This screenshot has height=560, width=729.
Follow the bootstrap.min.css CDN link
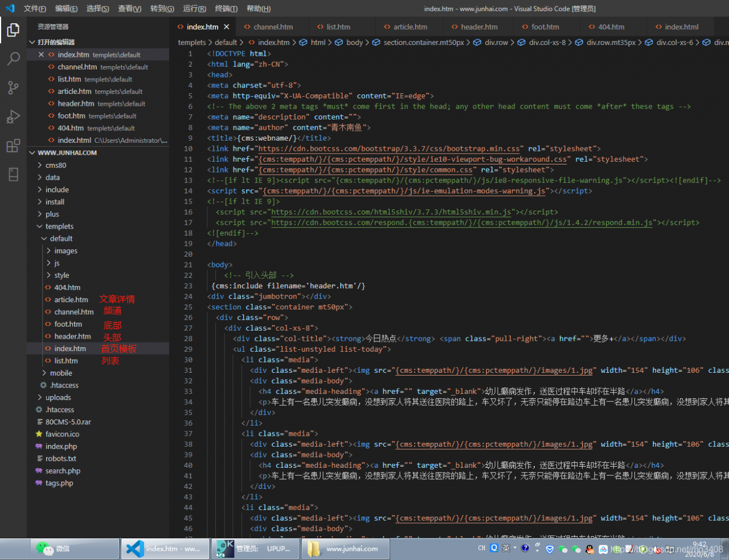390,149
